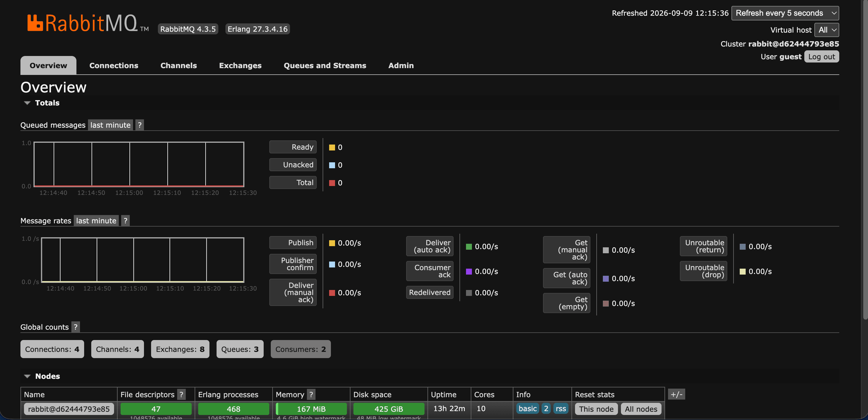
Task: Click the RabbitMQ 4.3.5 version badge
Action: click(188, 29)
